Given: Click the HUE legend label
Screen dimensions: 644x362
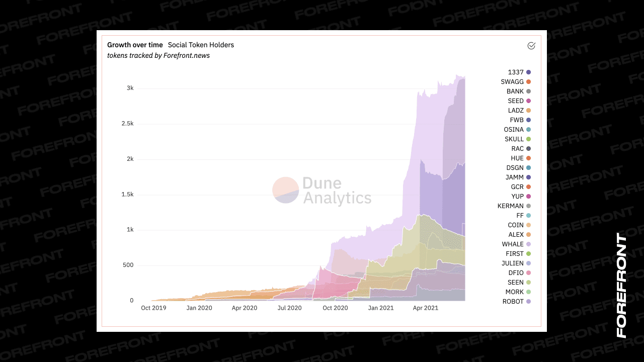Looking at the screenshot, I should point(517,158).
